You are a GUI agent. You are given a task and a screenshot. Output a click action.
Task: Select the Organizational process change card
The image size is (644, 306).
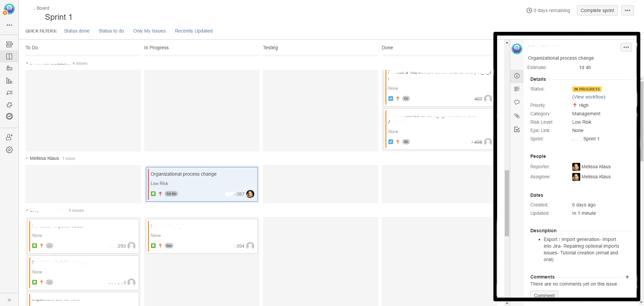click(x=202, y=184)
